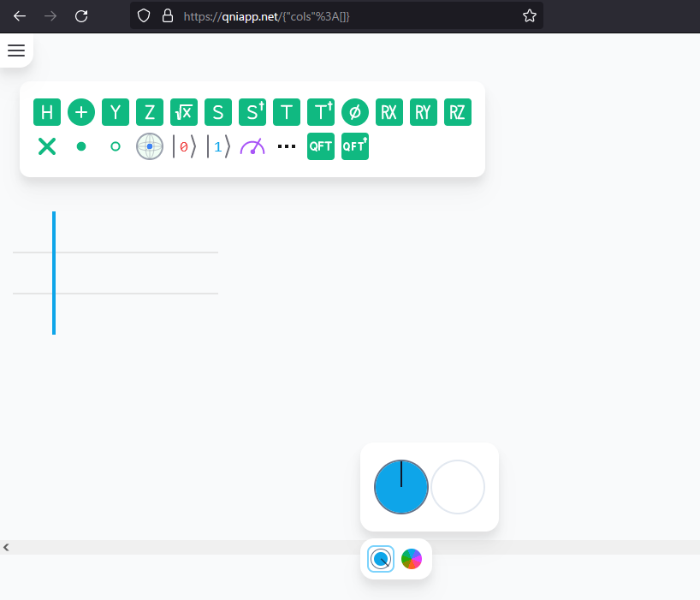Viewport: 700px width, 600px height.
Task: Choose the Phase gate (Ø) icon
Action: click(x=355, y=112)
